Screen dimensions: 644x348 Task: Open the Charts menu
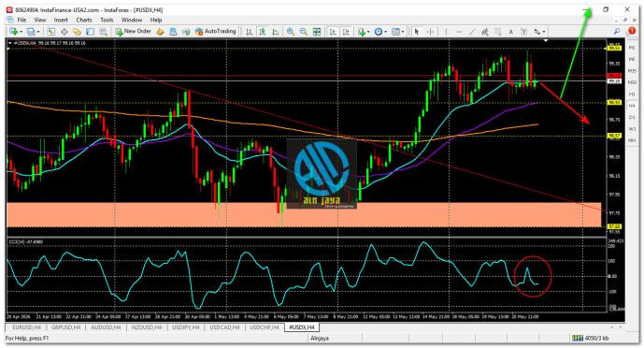84,20
